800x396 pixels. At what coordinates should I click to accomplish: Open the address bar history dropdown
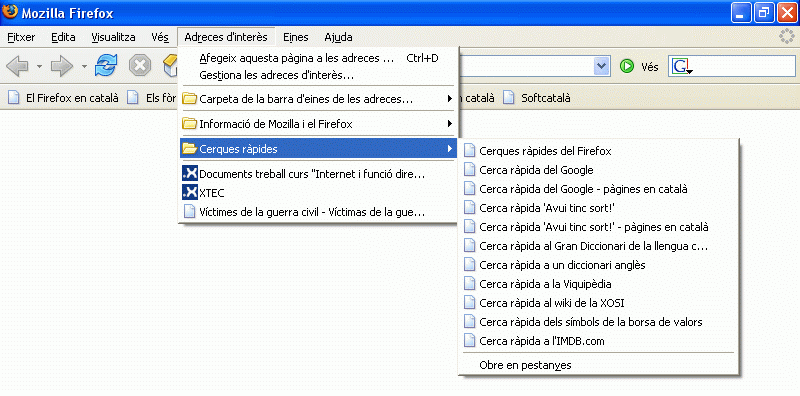click(603, 66)
